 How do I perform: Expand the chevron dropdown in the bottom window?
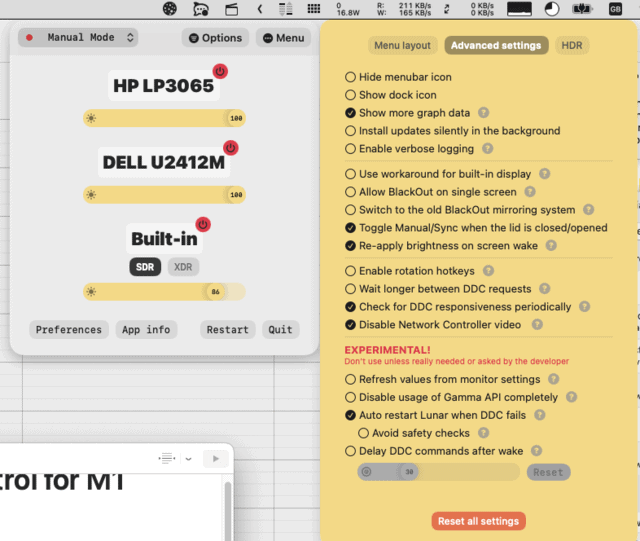pyautogui.click(x=188, y=459)
